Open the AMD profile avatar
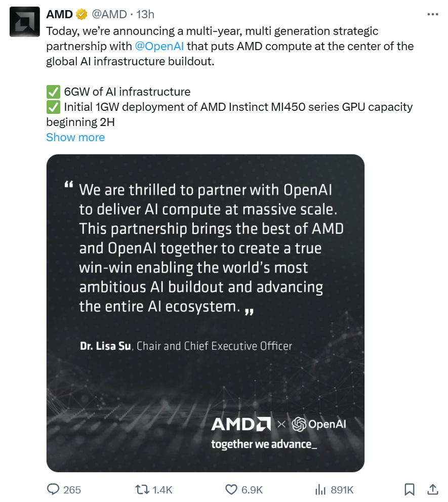Image resolution: width=448 pixels, height=502 pixels. [x=24, y=22]
